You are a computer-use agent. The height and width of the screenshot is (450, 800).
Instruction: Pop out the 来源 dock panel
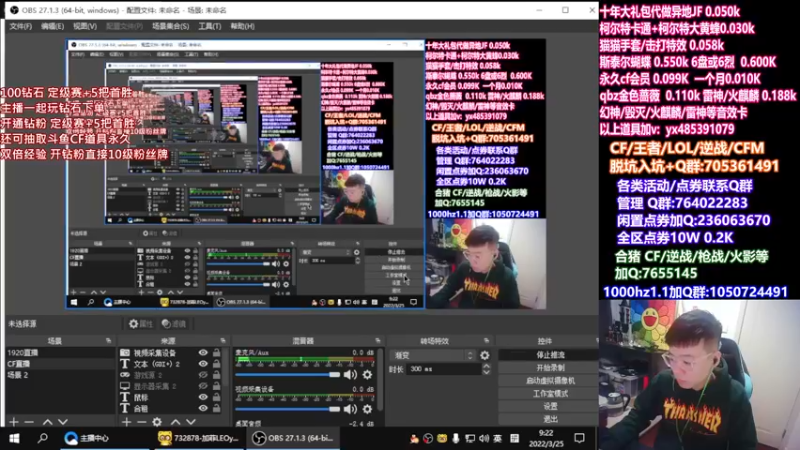coord(223,340)
